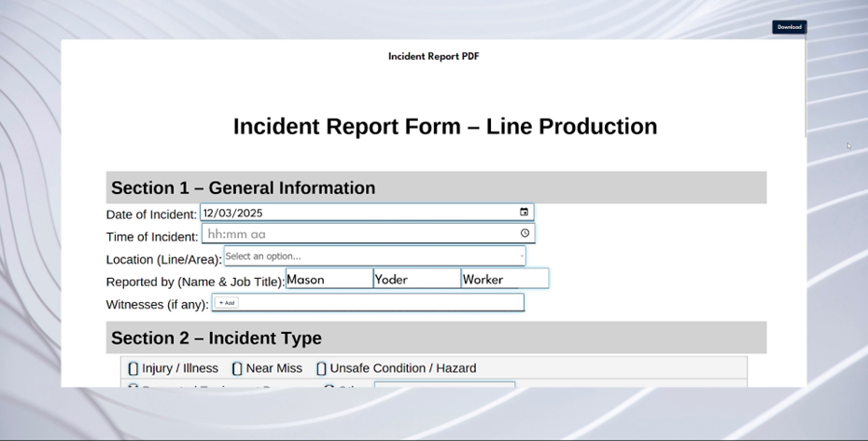Check the Injury / Illness checkbox

(x=133, y=368)
